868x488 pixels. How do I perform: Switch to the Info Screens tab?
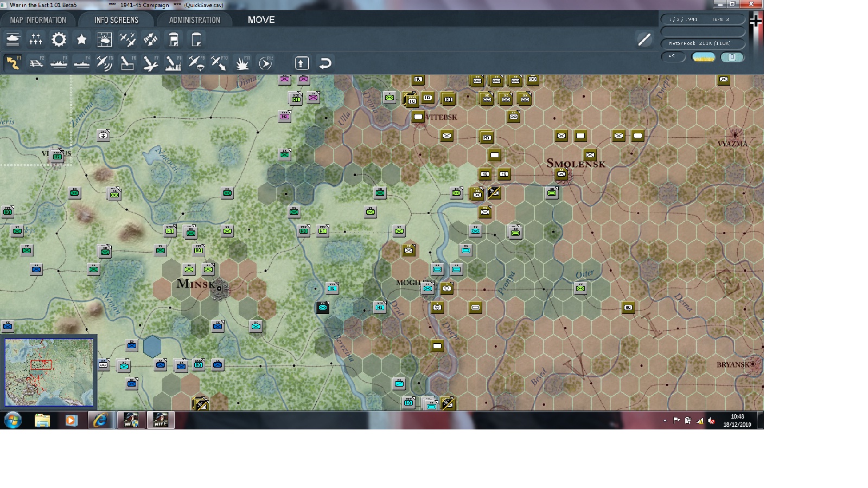116,20
